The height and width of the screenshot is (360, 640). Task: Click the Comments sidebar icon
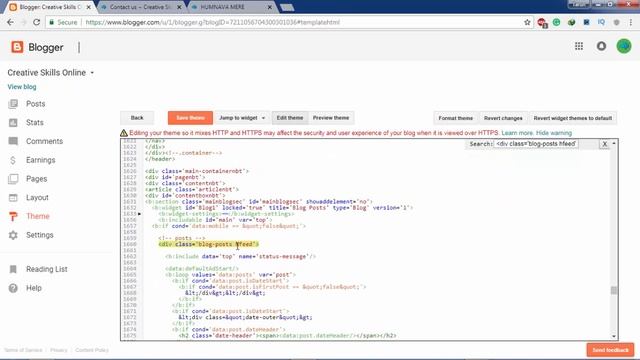(13, 141)
